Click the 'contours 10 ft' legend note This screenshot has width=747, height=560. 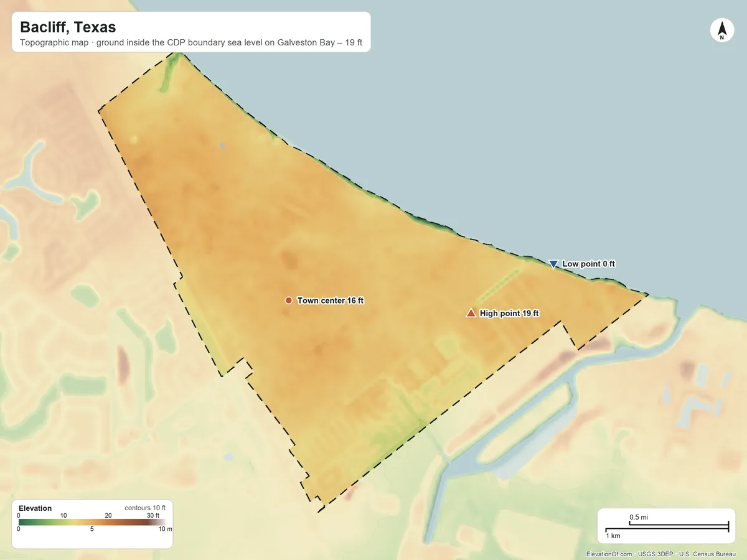pyautogui.click(x=145, y=508)
